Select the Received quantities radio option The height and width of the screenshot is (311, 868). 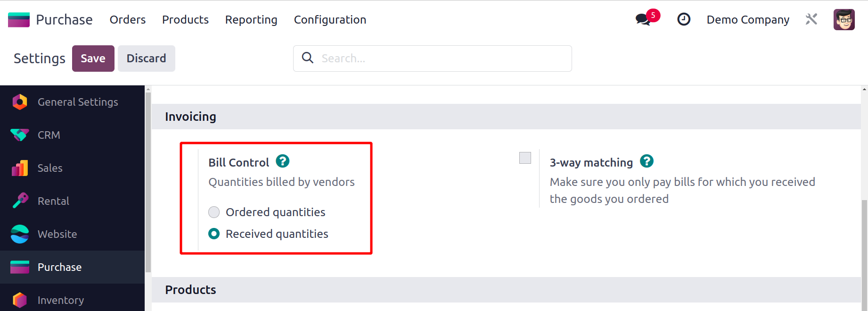pyautogui.click(x=214, y=234)
